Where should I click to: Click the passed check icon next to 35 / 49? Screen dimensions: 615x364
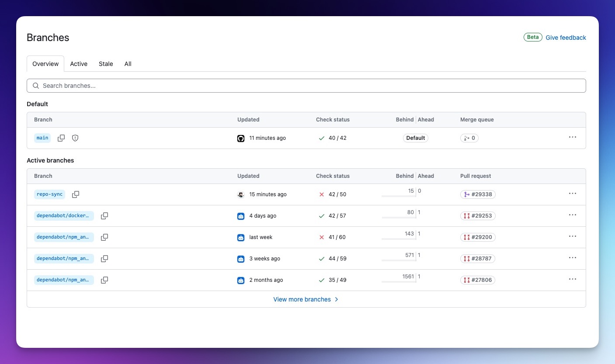[x=322, y=280]
